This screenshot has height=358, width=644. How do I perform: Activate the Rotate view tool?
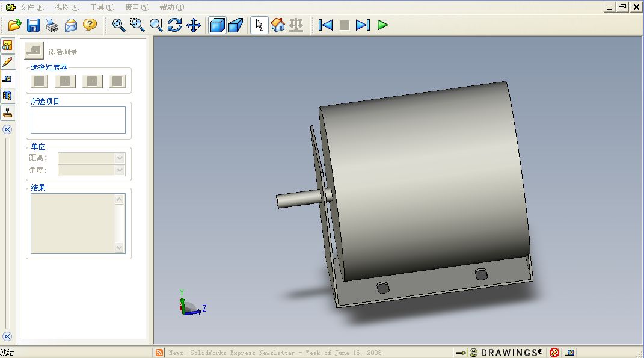pyautogui.click(x=174, y=25)
